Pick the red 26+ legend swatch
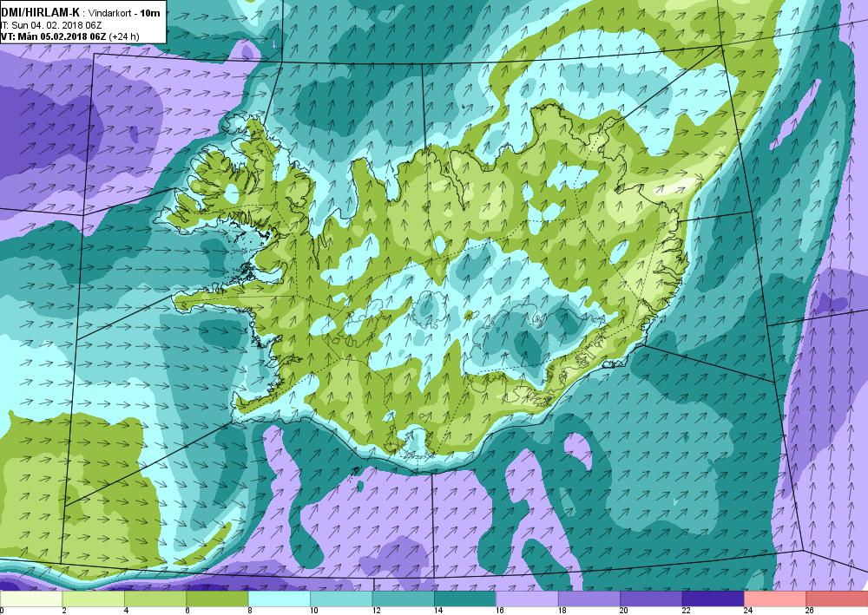 click(837, 599)
